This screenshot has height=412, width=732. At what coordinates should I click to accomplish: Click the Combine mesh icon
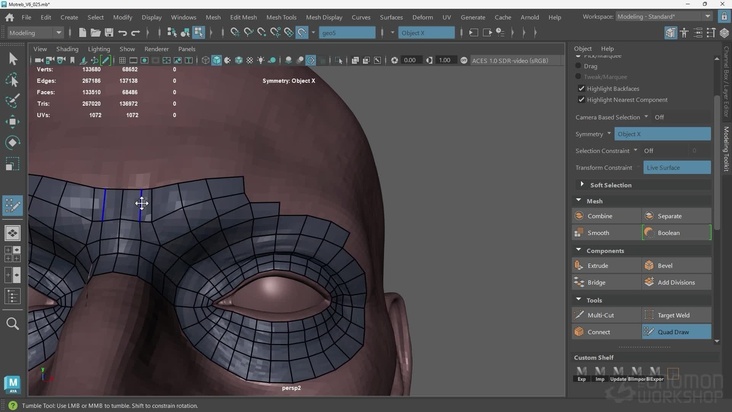coord(579,216)
